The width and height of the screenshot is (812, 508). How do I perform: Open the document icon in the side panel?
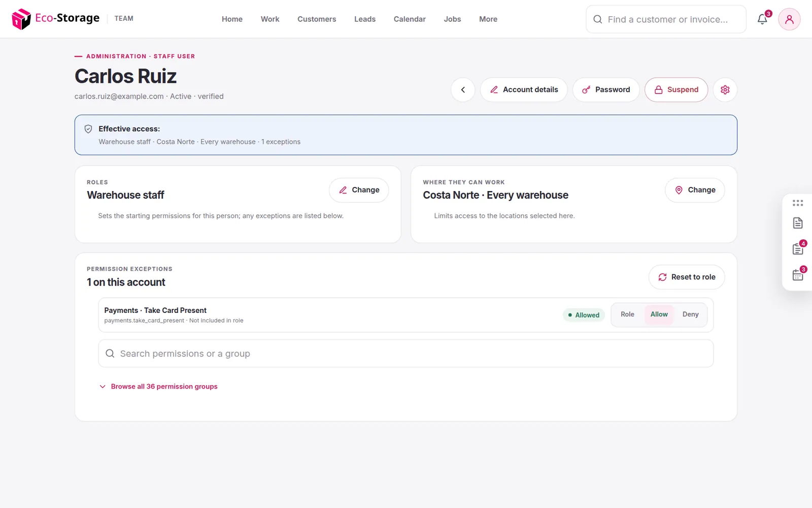798,223
